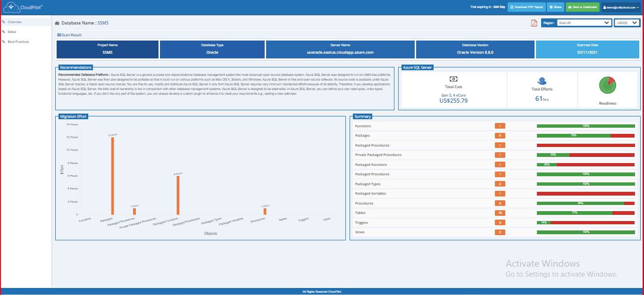Screen dimensions: 644x295
Task: Click the Triggers count badge 3
Action: coord(500,222)
